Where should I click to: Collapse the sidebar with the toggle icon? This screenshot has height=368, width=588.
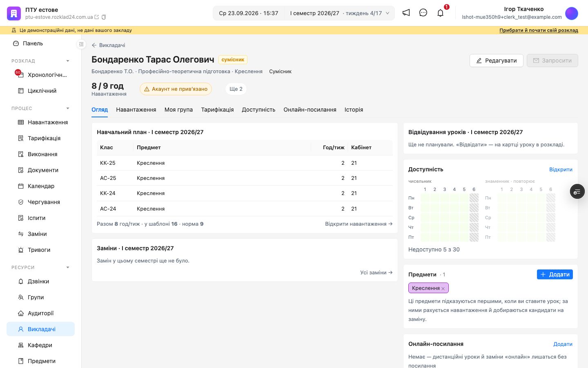tap(81, 44)
